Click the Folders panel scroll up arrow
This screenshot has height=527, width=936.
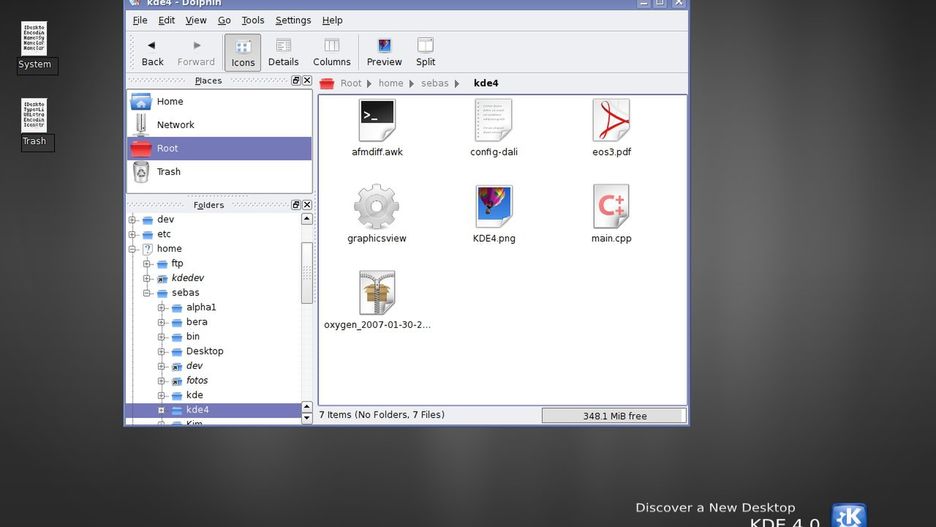pos(307,219)
